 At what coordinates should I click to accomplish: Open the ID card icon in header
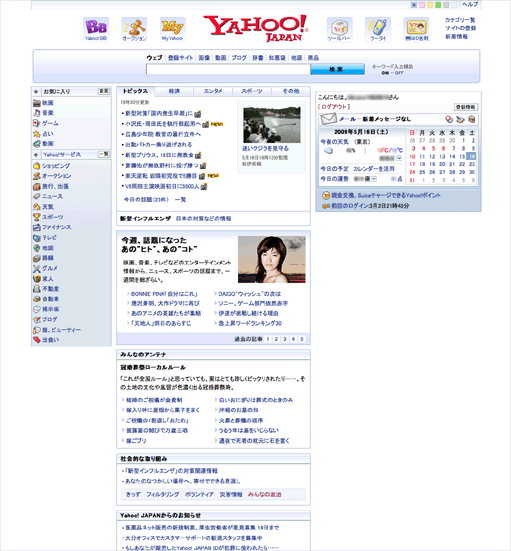click(416, 30)
